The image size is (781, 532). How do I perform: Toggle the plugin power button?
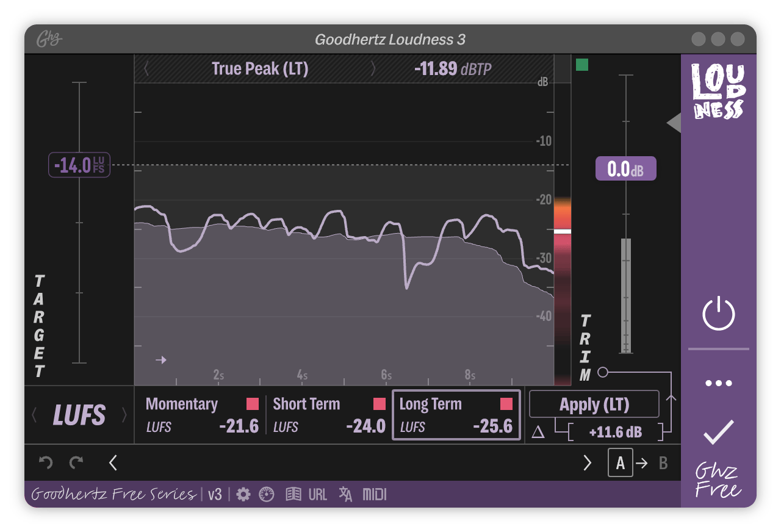pyautogui.click(x=718, y=314)
